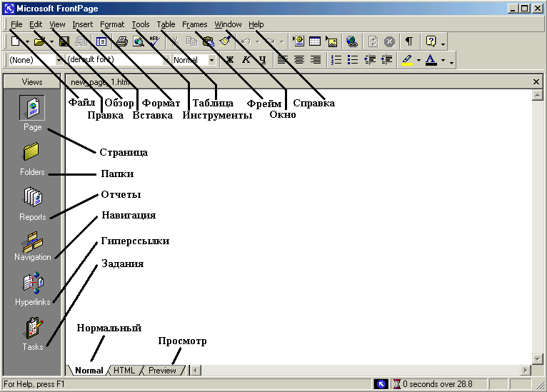This screenshot has height=392, width=547.
Task: Open the Help menu
Action: 256,24
